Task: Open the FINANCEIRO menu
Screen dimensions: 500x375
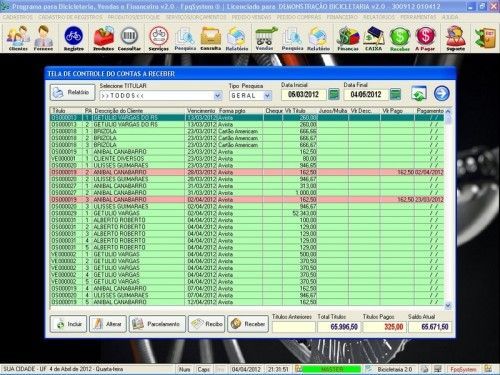Action: pos(342,17)
